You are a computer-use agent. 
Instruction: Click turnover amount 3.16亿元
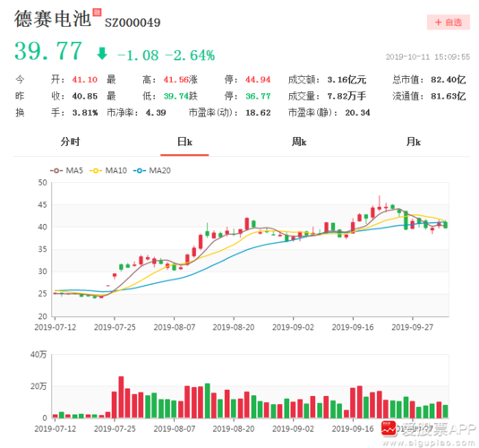click(346, 80)
